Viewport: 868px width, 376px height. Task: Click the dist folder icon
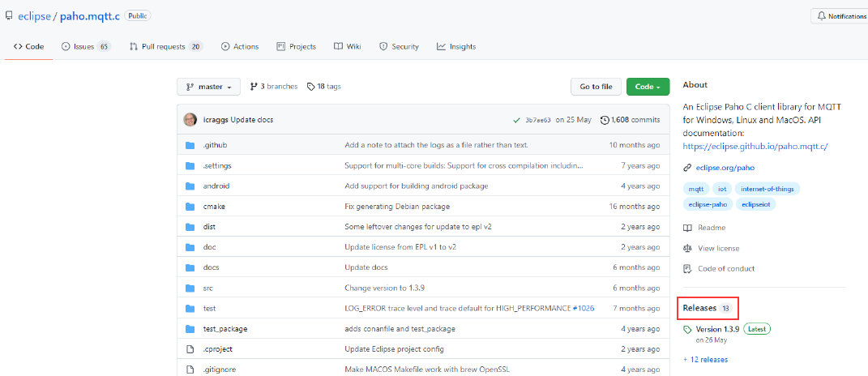pos(190,227)
